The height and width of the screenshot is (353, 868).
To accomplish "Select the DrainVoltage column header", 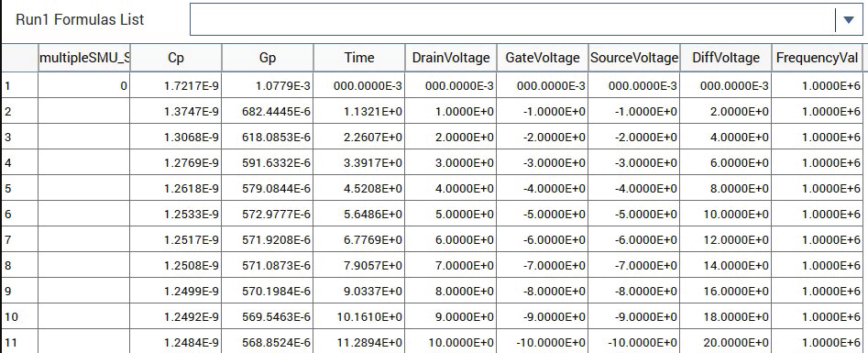I will click(x=451, y=58).
